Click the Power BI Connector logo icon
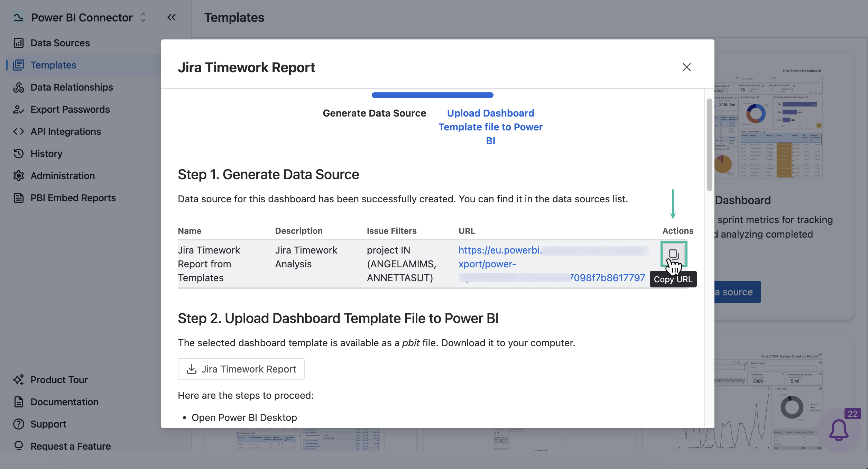Image resolution: width=868 pixels, height=469 pixels. click(18, 17)
